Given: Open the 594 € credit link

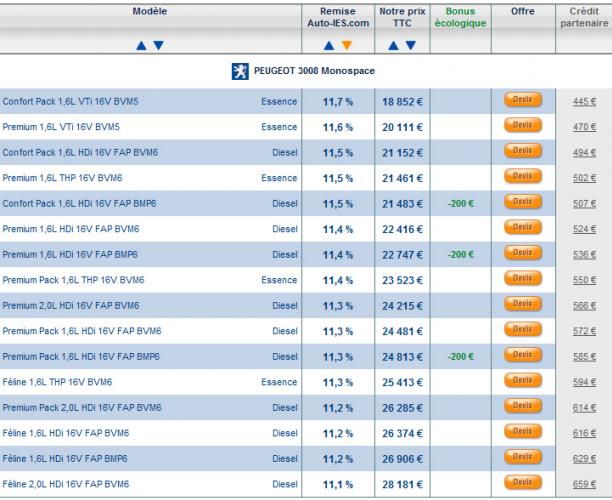Looking at the screenshot, I should coord(584,382).
